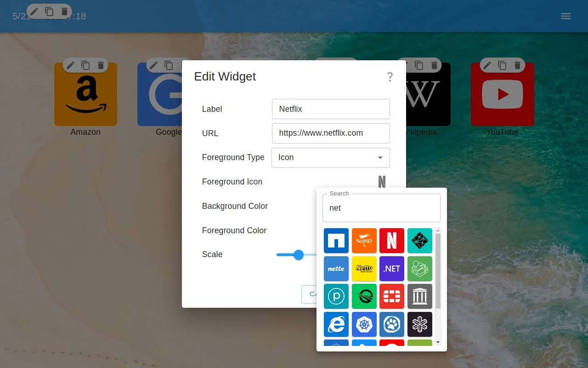Click into the Label field containing Netflix

pyautogui.click(x=331, y=109)
